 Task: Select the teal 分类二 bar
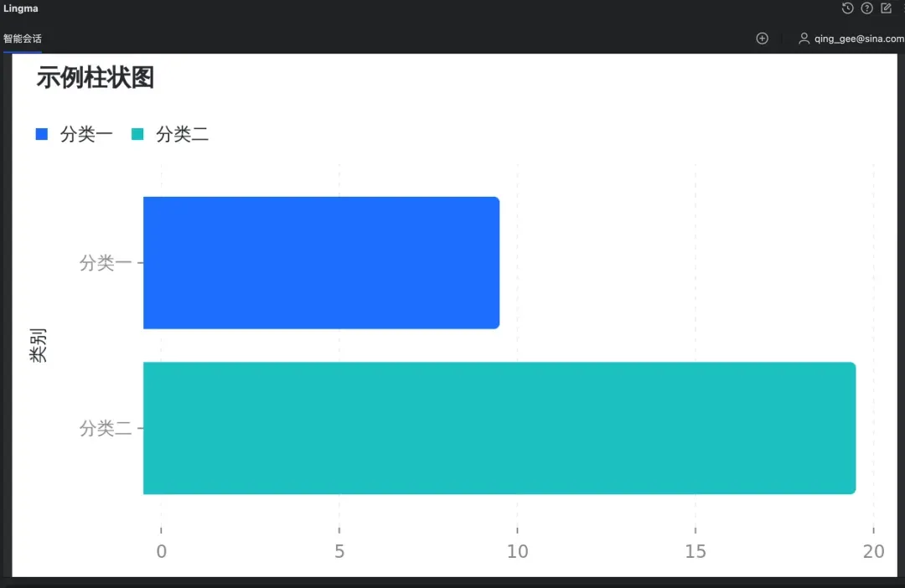(499, 428)
